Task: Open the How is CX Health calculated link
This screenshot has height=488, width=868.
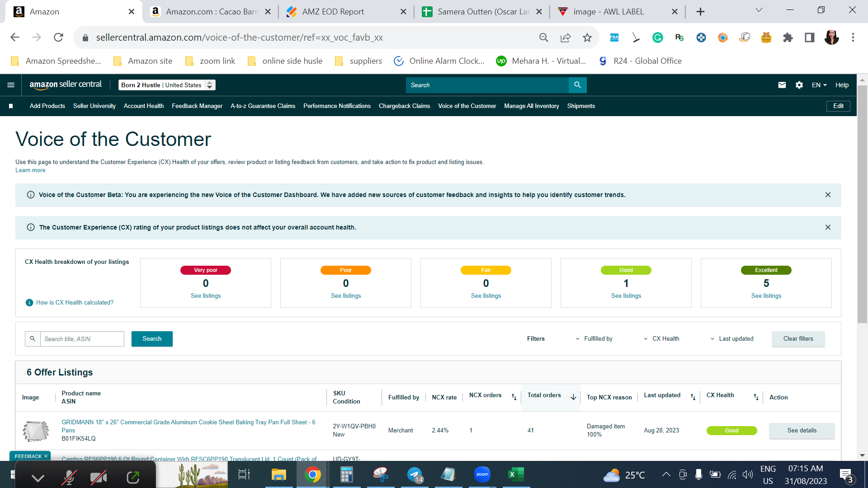Action: [x=75, y=302]
